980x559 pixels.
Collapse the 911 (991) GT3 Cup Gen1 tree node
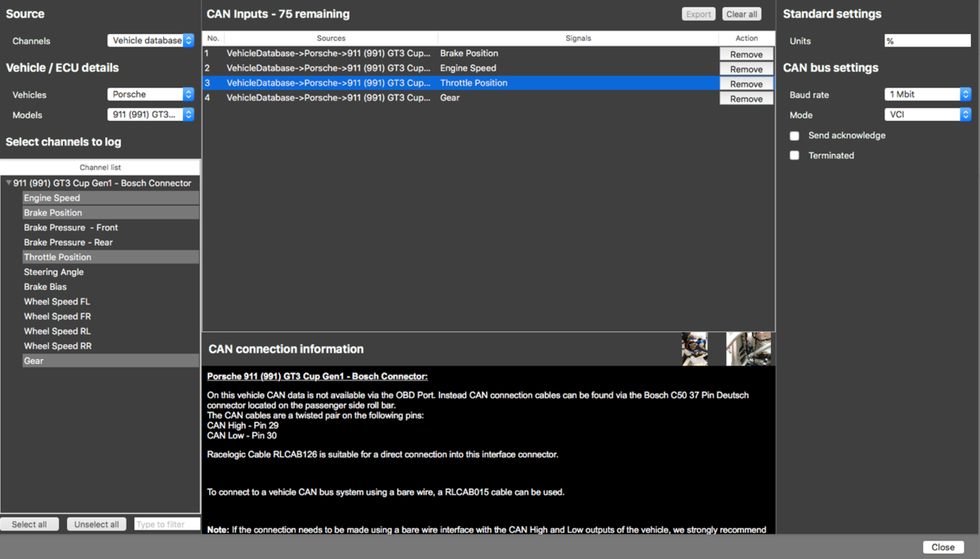click(9, 184)
